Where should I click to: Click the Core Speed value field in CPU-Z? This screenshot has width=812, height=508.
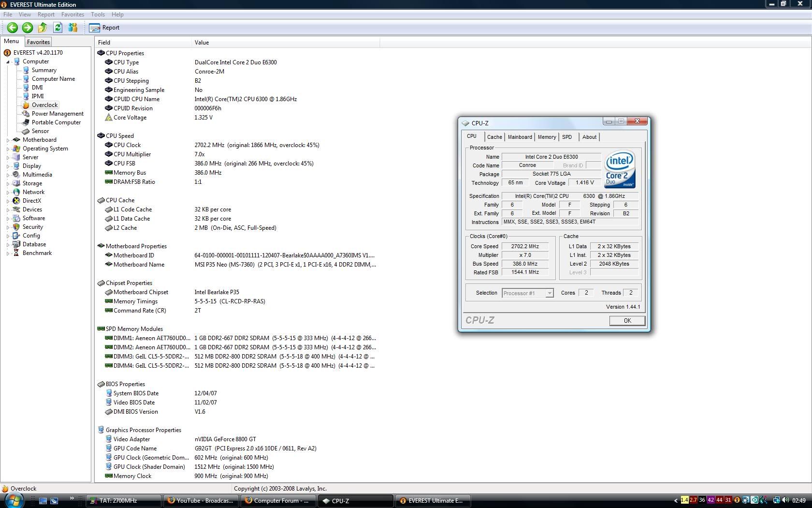[525, 246]
